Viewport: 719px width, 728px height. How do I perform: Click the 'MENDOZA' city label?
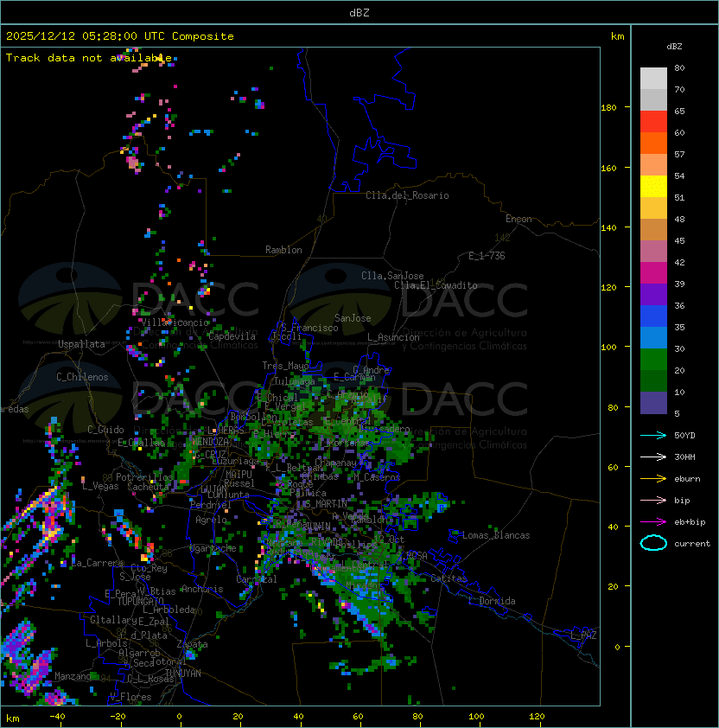210,441
